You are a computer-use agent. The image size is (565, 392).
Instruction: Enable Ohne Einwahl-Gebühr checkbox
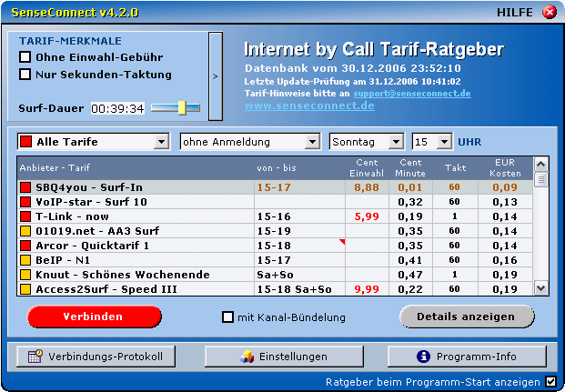point(25,57)
